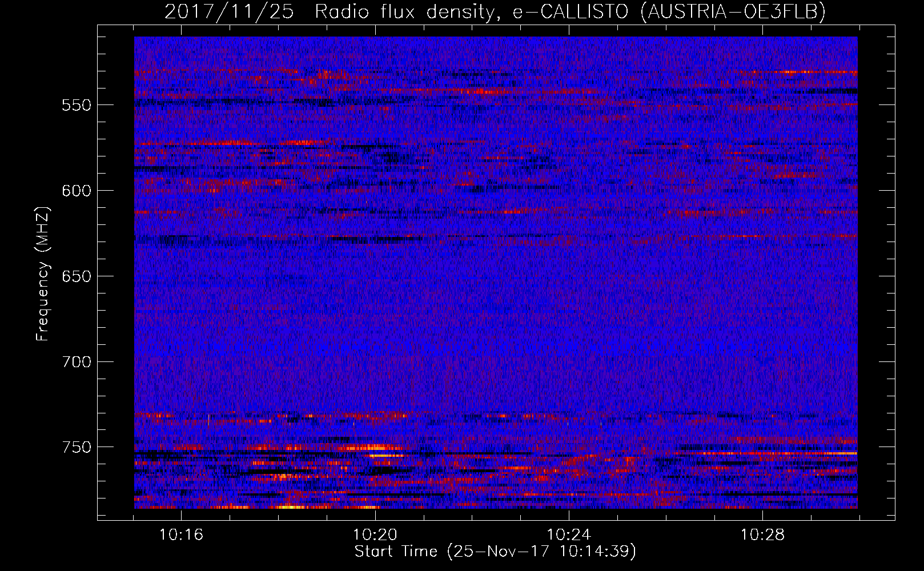
Task: Select the 550 frequency tick label
Action: [x=77, y=106]
